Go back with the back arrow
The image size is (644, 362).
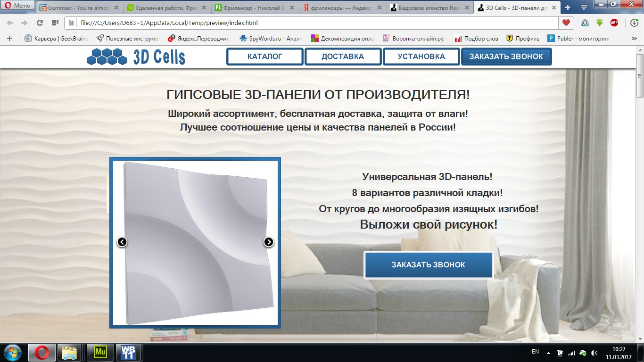[x=10, y=23]
